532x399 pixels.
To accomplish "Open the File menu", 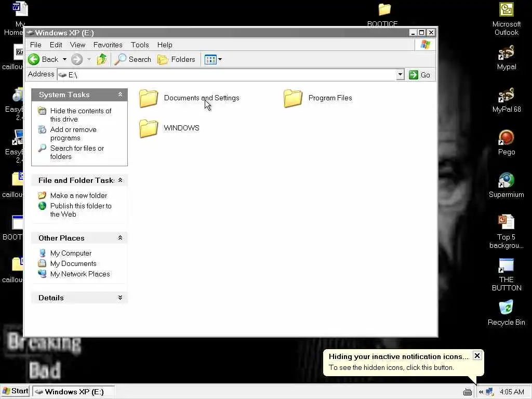I will click(36, 45).
